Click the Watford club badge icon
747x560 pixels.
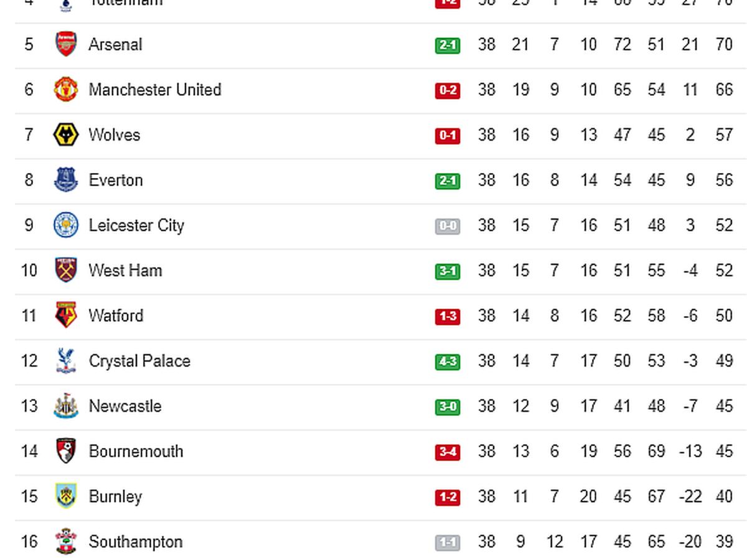point(65,315)
